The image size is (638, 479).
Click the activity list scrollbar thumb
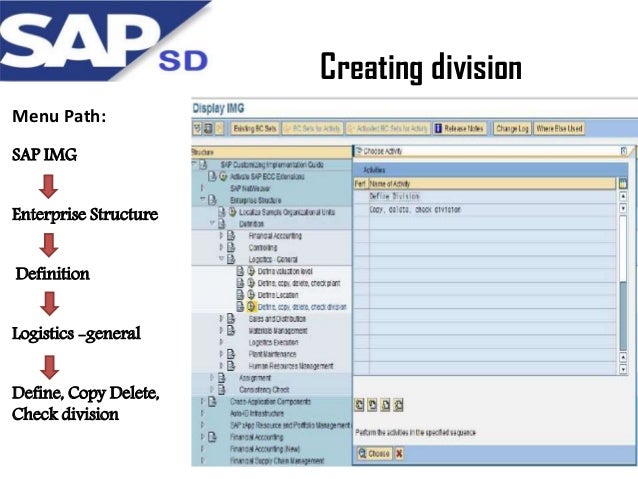(x=623, y=315)
